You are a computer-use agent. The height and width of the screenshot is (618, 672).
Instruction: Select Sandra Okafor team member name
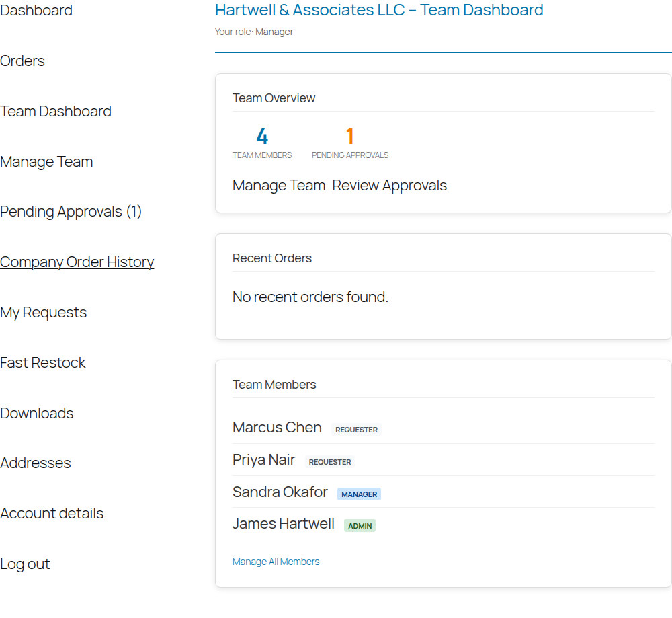[x=280, y=492]
